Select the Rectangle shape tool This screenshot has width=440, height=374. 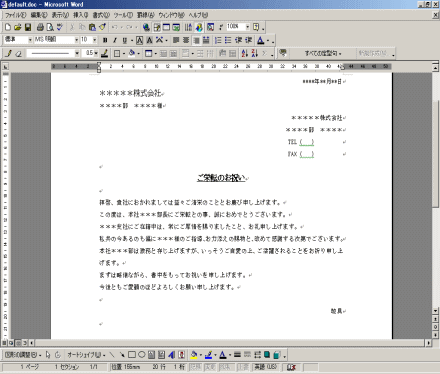[132, 355]
